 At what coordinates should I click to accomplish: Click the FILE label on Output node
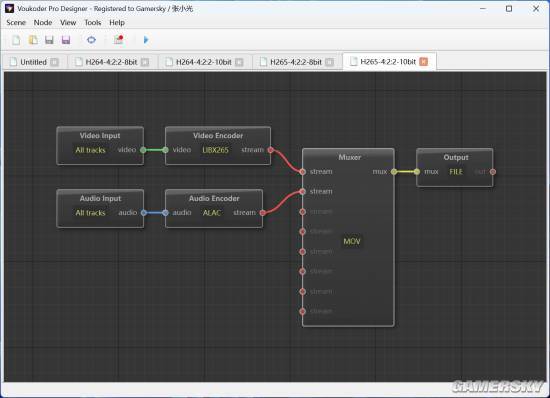[x=456, y=172]
